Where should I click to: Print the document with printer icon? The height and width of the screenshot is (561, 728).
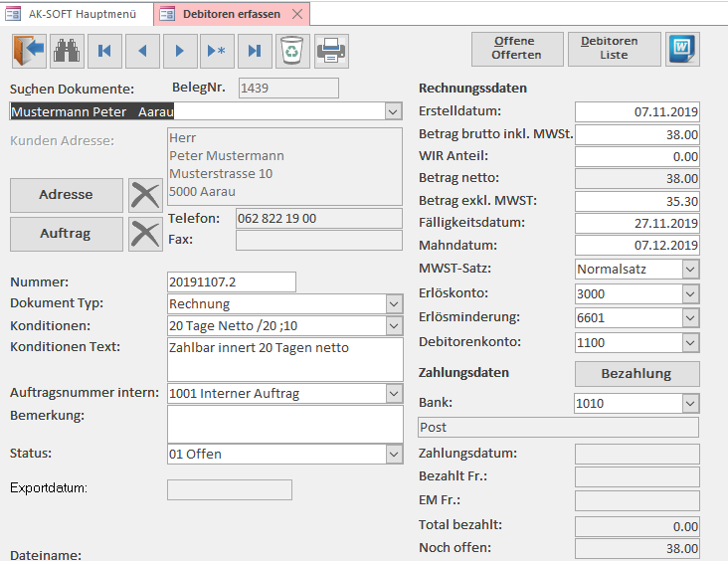[x=331, y=51]
